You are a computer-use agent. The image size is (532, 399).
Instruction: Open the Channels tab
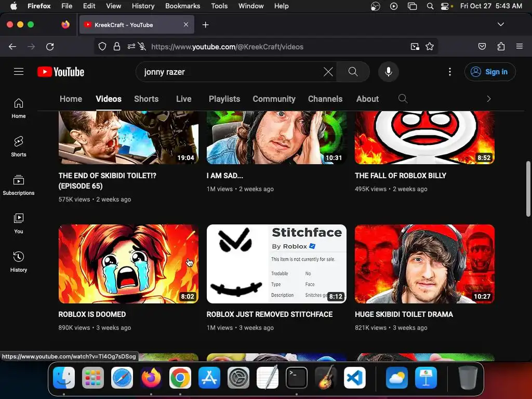[325, 99]
